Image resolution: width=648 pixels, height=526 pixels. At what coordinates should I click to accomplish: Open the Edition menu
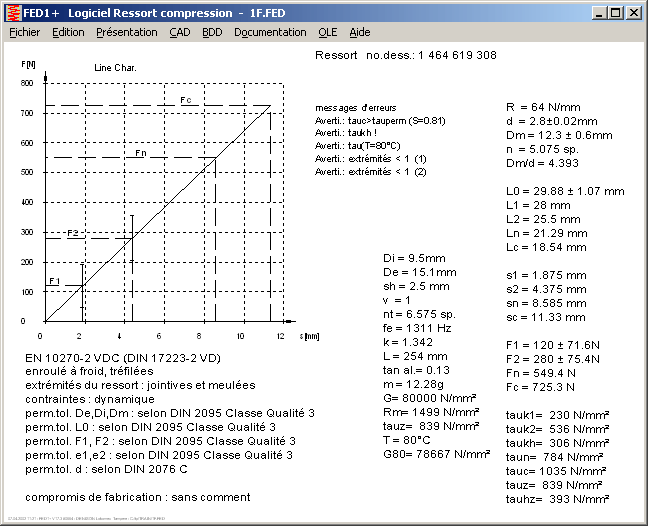point(68,32)
